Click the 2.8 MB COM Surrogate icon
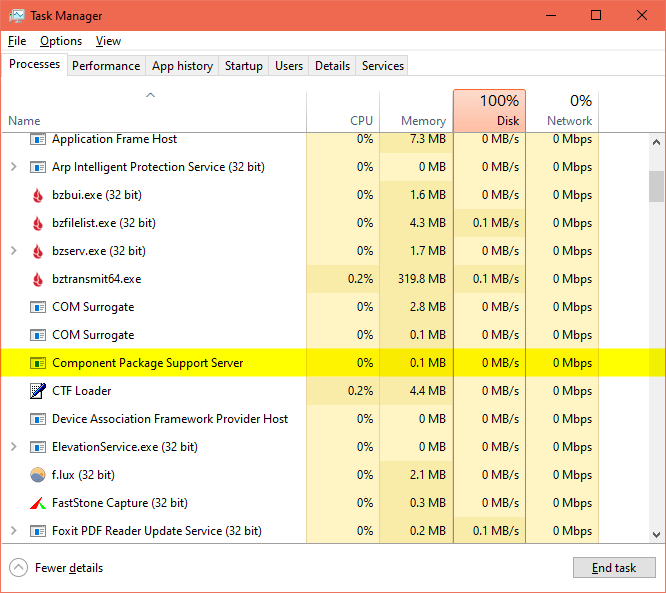 point(38,307)
